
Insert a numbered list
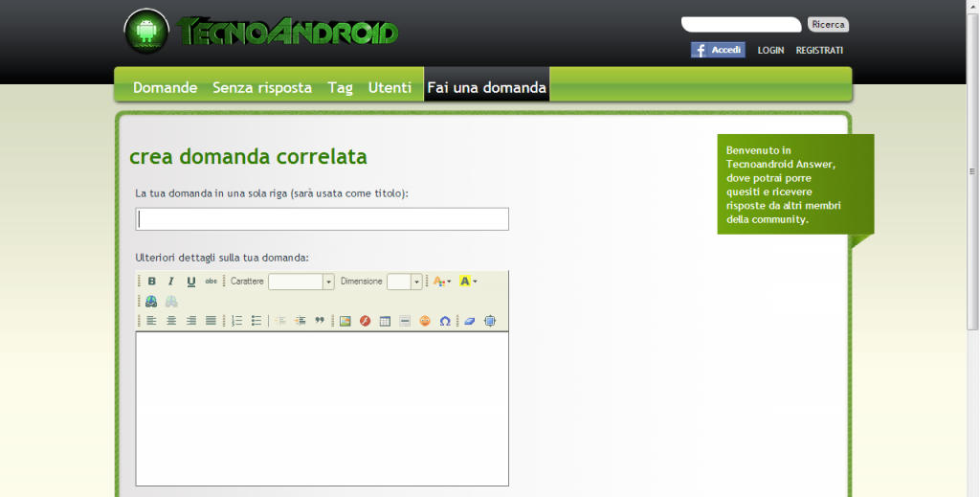point(237,321)
